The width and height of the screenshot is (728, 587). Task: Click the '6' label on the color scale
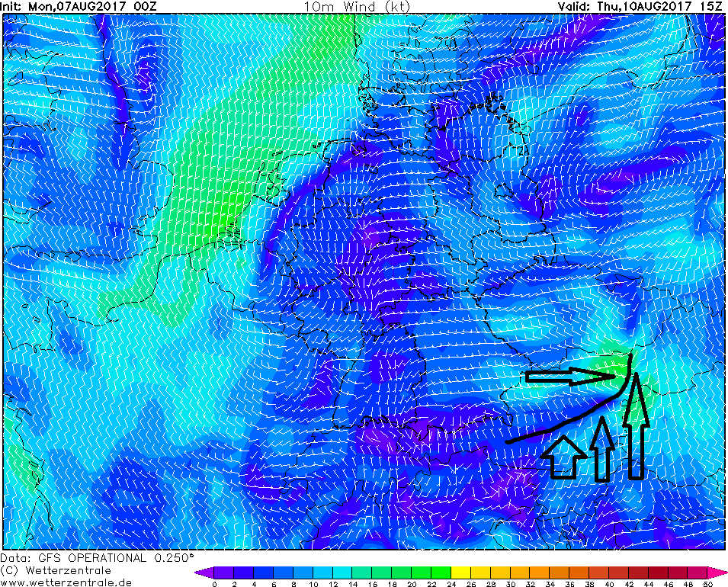click(274, 584)
